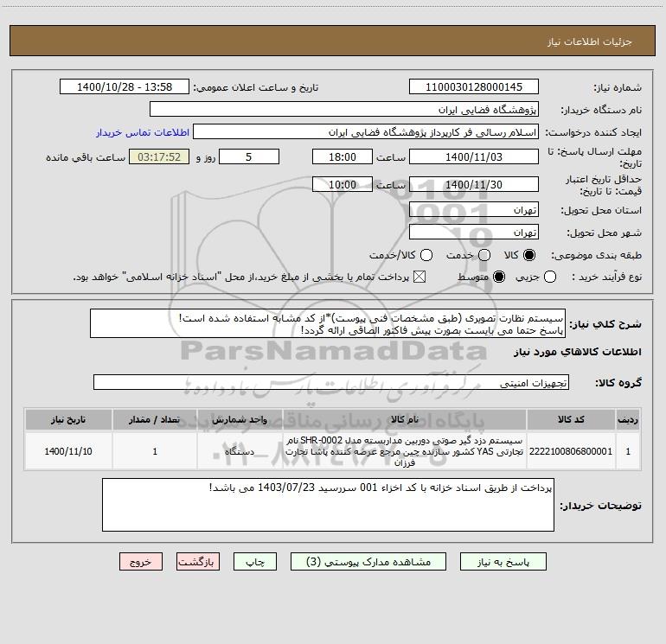Click the چاپ print button
Image resolution: width=666 pixels, height=644 pixels.
(x=255, y=562)
